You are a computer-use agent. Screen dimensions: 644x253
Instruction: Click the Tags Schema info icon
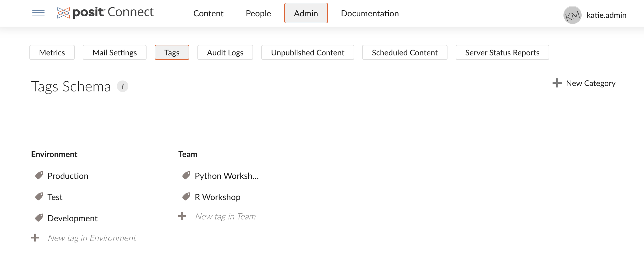pos(123,87)
